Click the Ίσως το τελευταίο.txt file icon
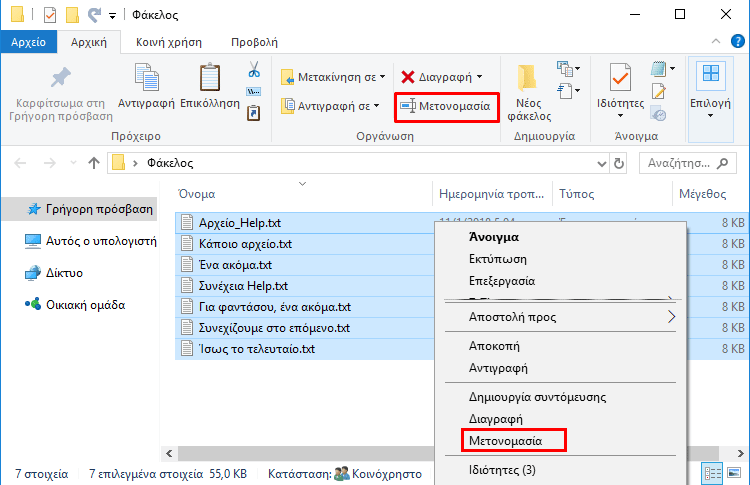Image resolution: width=750 pixels, height=485 pixels. (x=187, y=349)
